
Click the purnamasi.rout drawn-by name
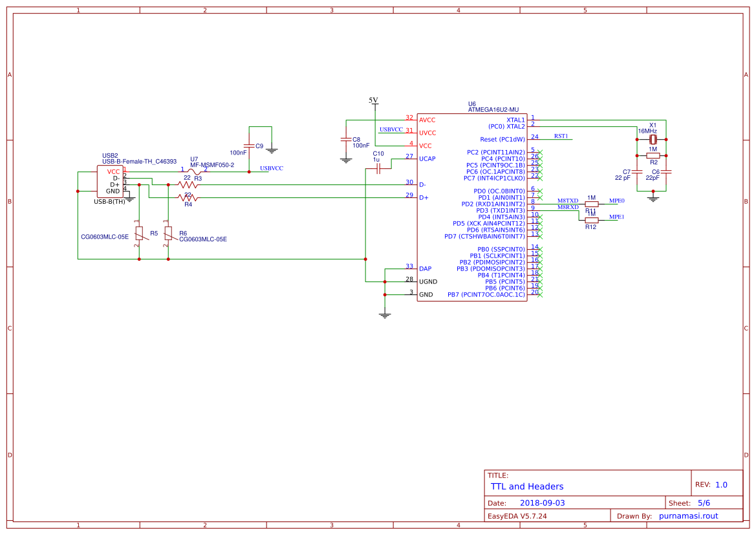(x=688, y=516)
